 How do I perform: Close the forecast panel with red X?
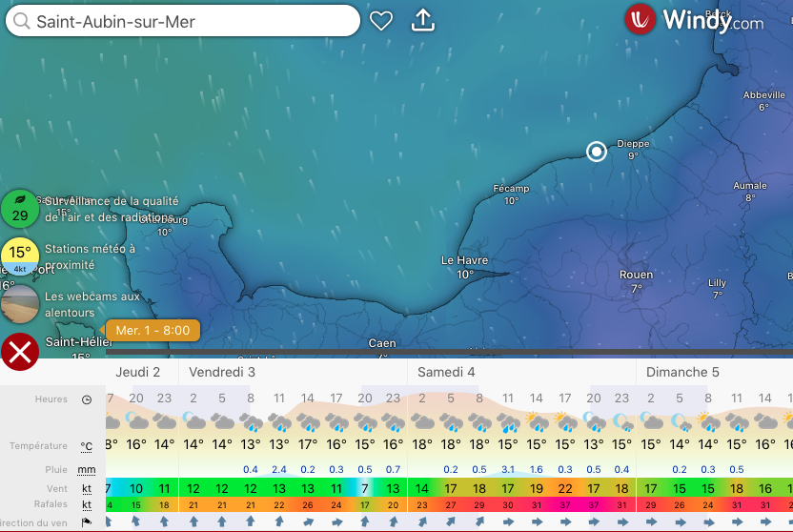[20, 353]
